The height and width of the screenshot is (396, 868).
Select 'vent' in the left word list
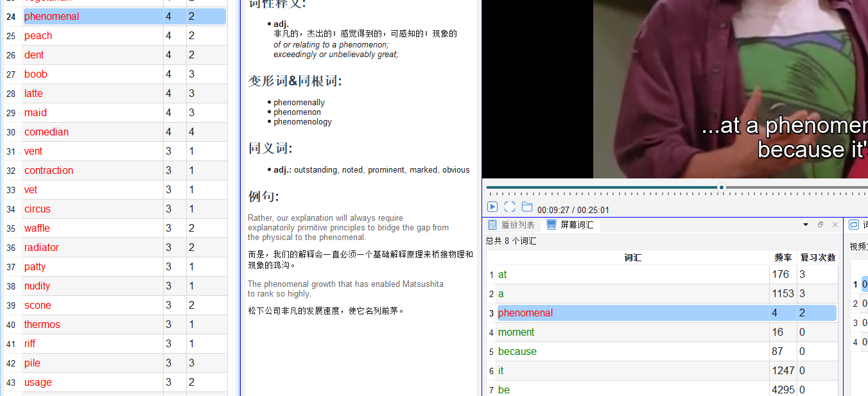tap(33, 151)
